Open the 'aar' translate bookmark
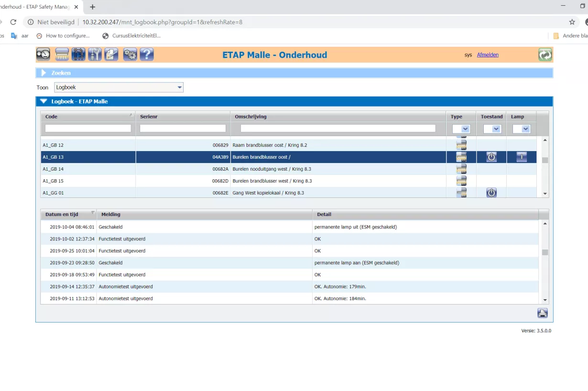Viewport: 588px width, 391px height. click(20, 36)
